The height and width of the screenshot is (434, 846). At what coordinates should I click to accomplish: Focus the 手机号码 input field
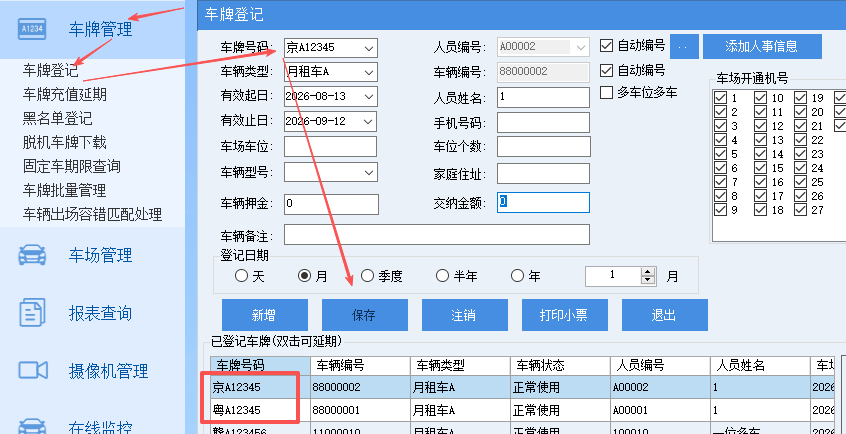coord(543,123)
